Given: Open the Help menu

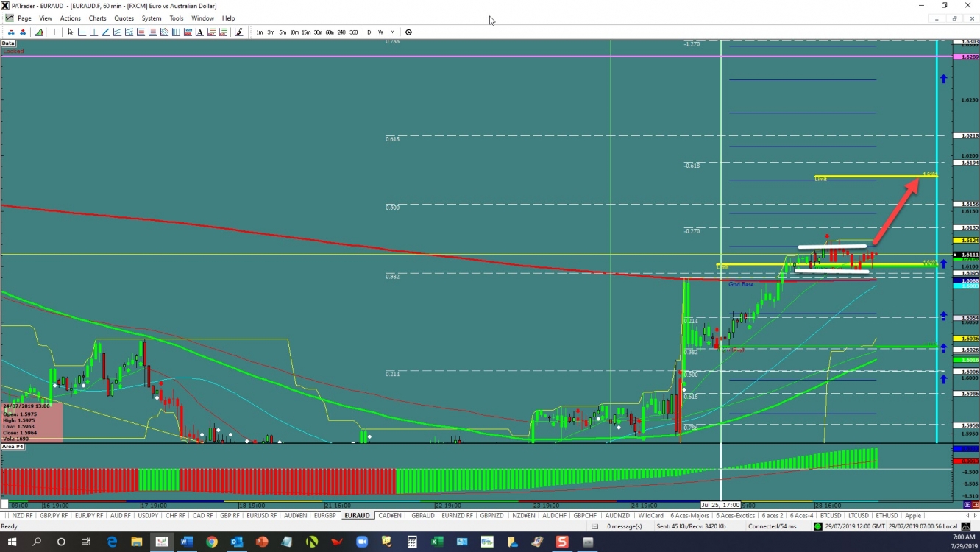Looking at the screenshot, I should (x=229, y=18).
